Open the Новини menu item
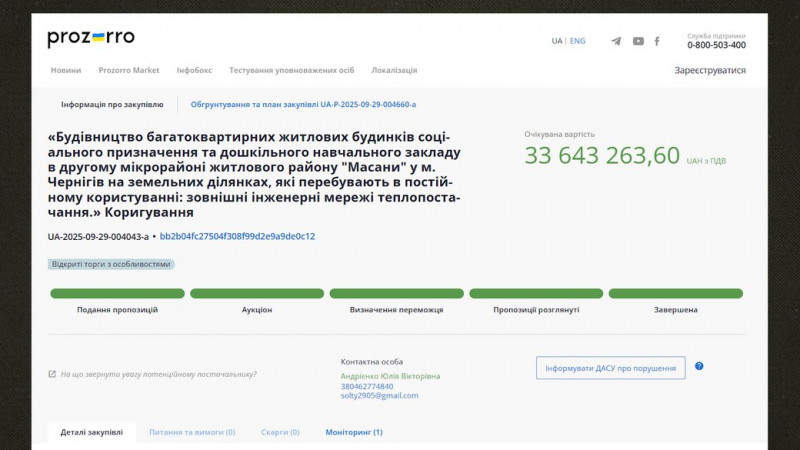800x450 pixels. 66,70
